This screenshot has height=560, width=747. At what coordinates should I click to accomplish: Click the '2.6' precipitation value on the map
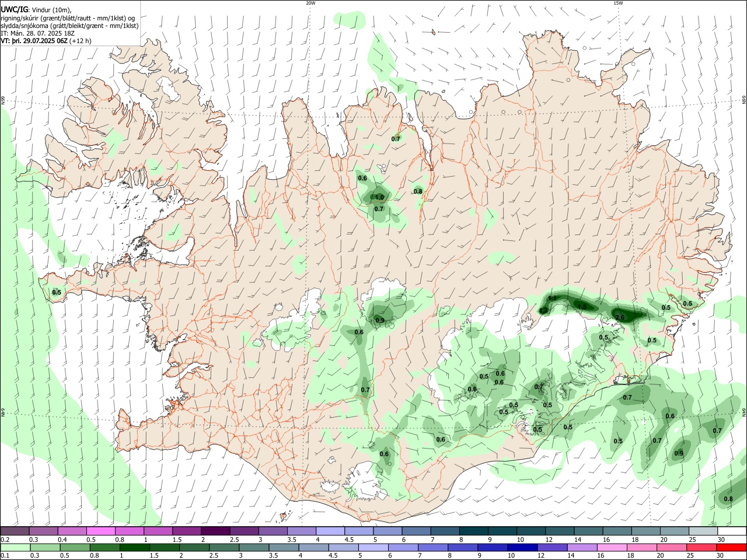point(620,317)
